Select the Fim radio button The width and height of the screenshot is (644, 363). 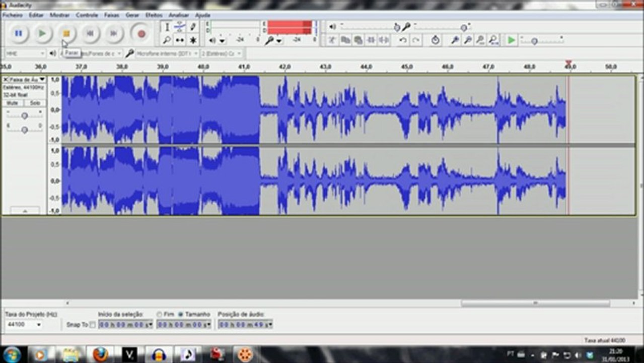pyautogui.click(x=159, y=314)
